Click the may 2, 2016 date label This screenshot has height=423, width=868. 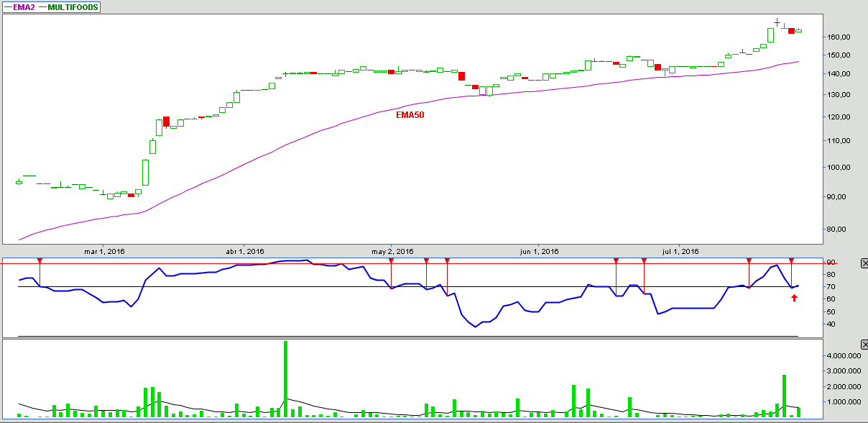point(392,251)
